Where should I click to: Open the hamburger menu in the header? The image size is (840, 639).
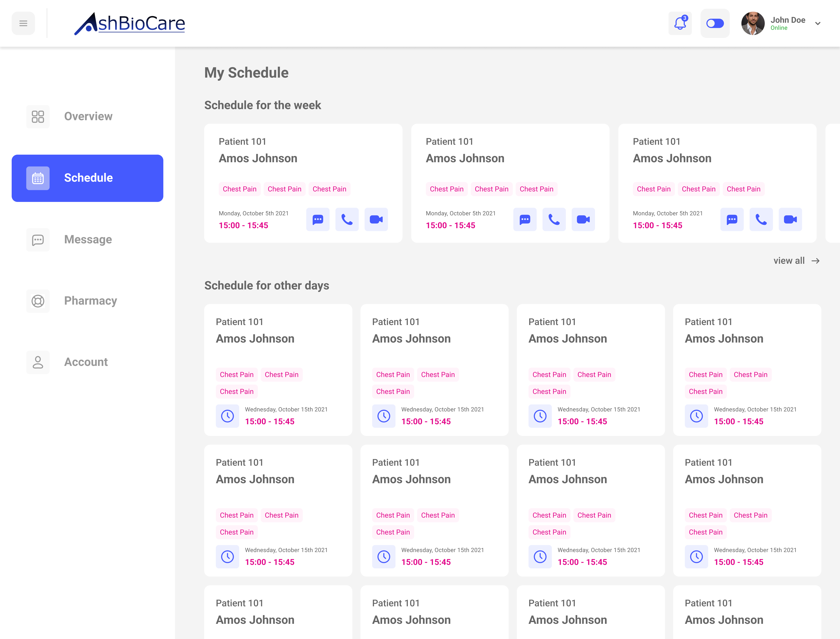(23, 24)
